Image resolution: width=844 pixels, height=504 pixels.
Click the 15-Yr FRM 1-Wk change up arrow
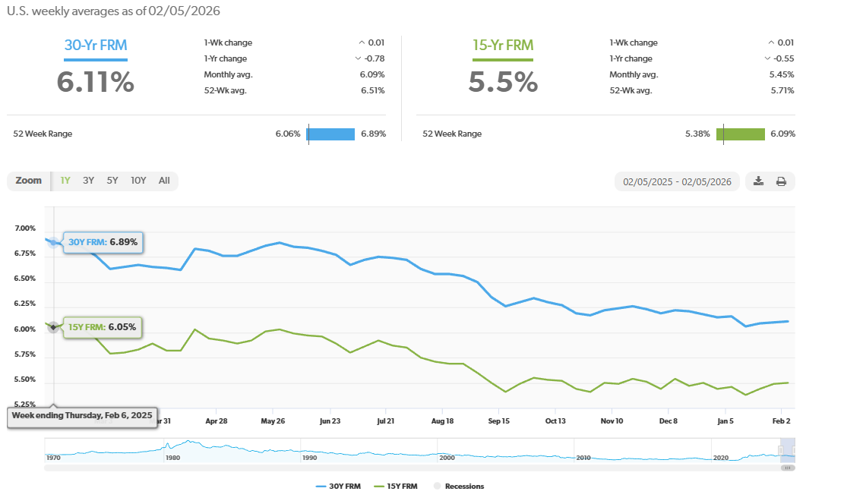[x=771, y=43]
